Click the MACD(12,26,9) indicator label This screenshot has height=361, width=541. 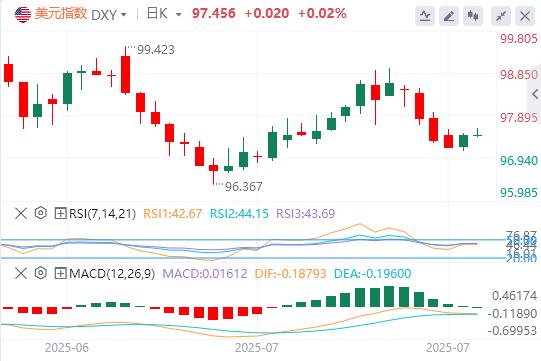pyautogui.click(x=112, y=274)
